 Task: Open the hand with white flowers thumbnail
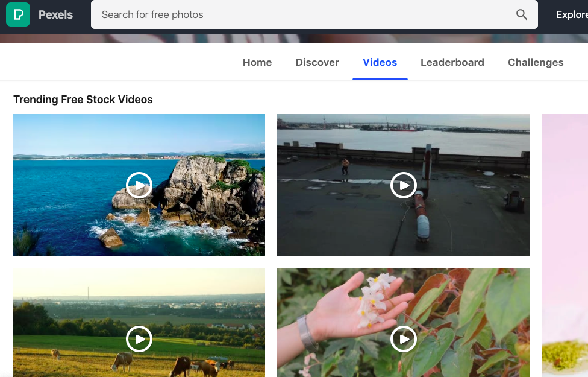(x=403, y=323)
